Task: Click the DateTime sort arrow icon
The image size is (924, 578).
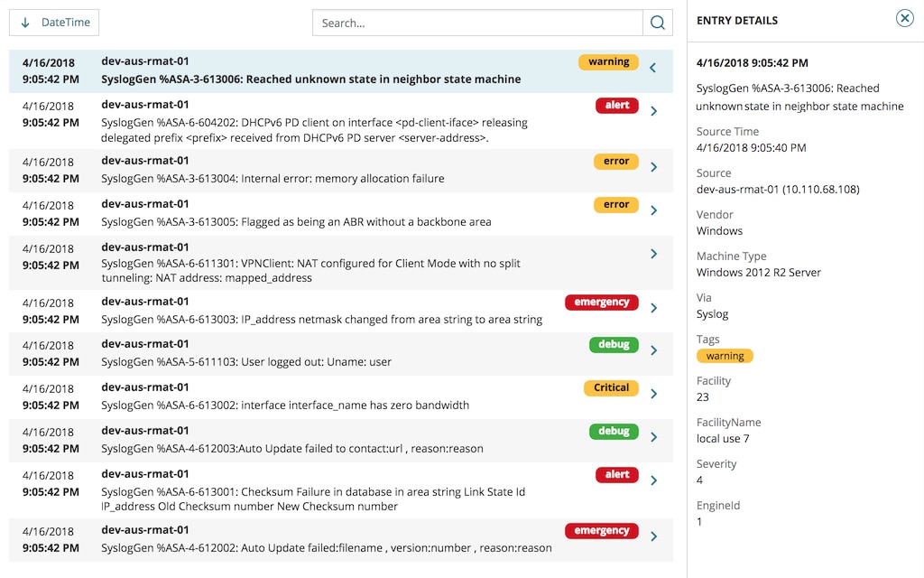Action: coord(25,22)
